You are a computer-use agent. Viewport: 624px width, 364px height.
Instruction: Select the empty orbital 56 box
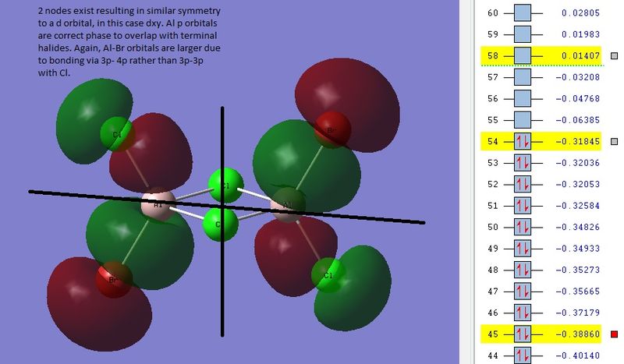[x=522, y=99]
